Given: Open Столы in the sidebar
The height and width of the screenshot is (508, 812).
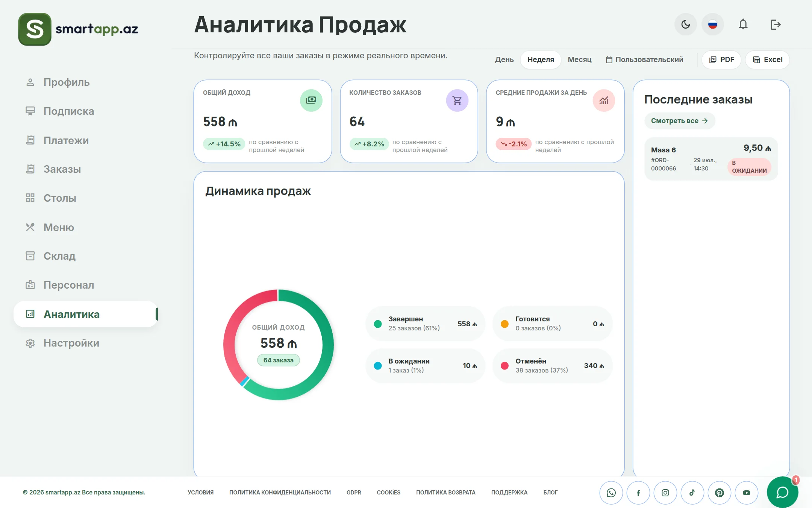Looking at the screenshot, I should (86, 198).
